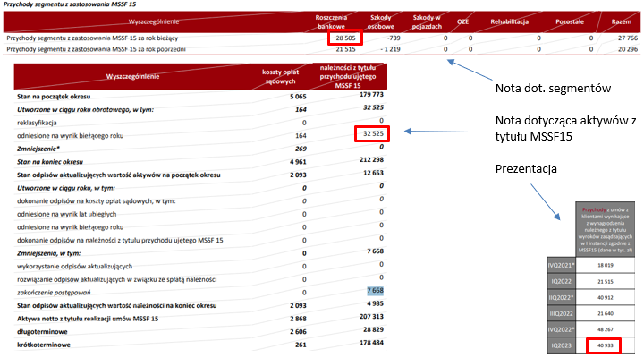Click the 'OZE' column header

[x=463, y=21]
